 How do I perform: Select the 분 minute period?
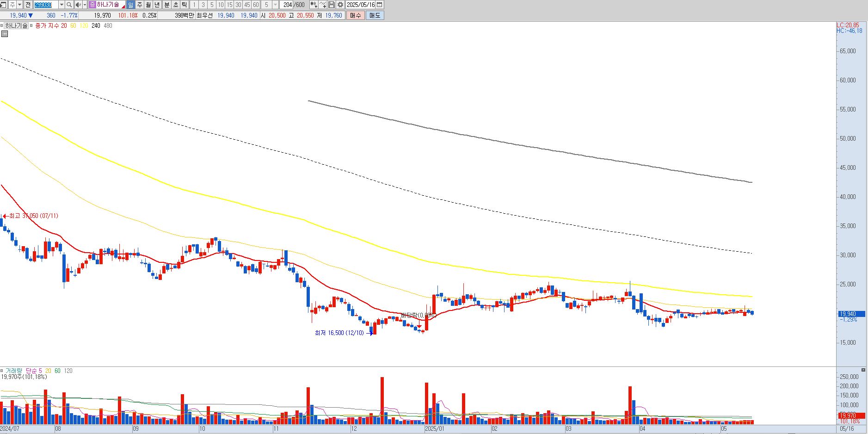167,5
